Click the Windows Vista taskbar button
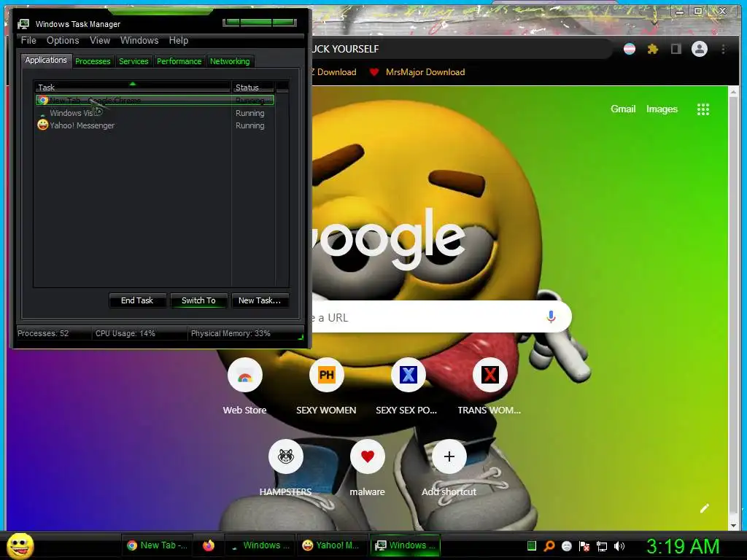This screenshot has height=560, width=747. 260,545
